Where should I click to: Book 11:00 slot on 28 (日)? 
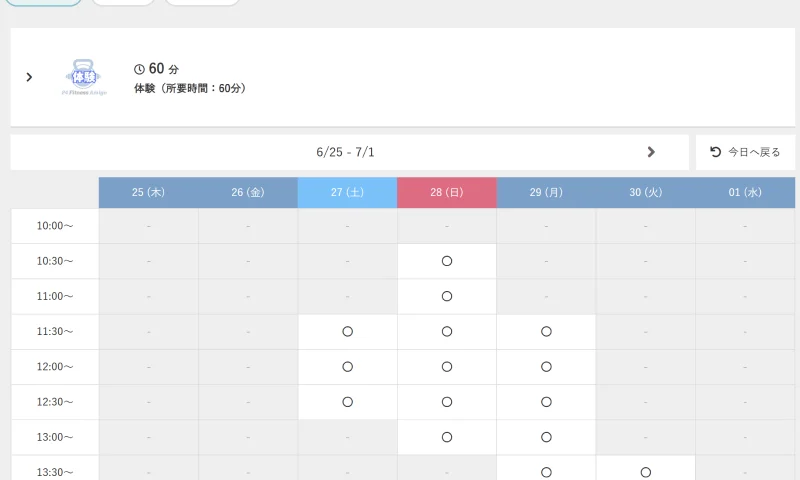(x=447, y=296)
